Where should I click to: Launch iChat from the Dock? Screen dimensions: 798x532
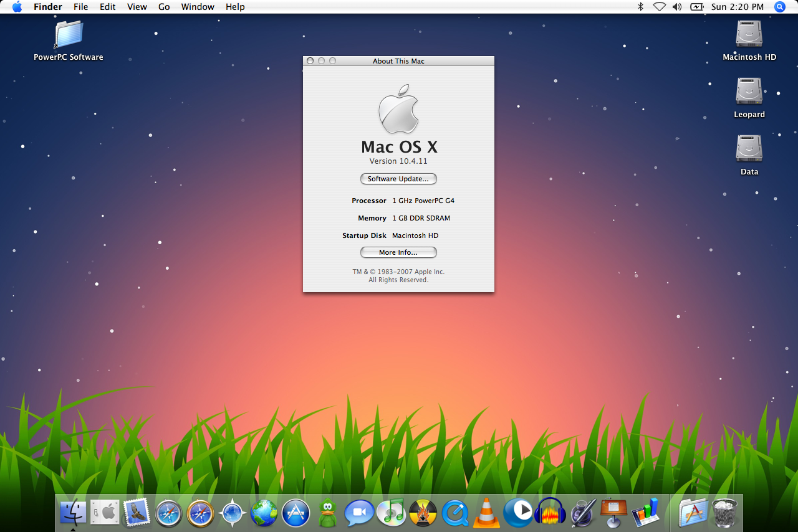click(359, 513)
